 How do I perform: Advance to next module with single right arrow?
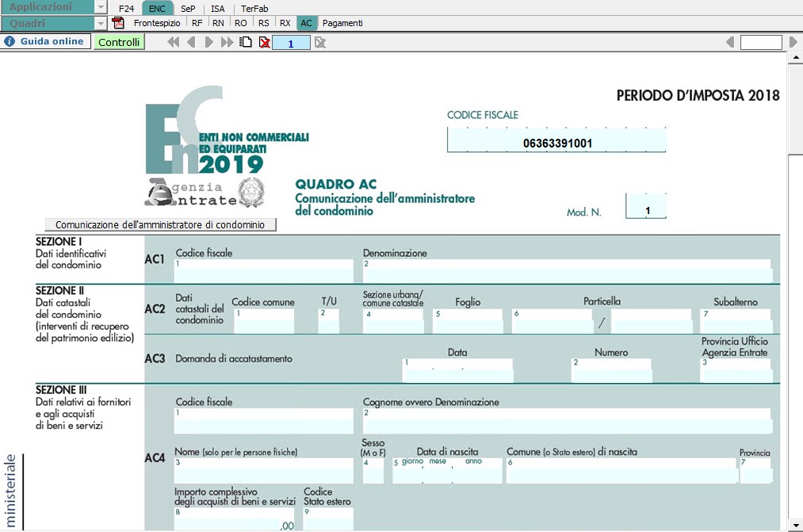coord(209,42)
